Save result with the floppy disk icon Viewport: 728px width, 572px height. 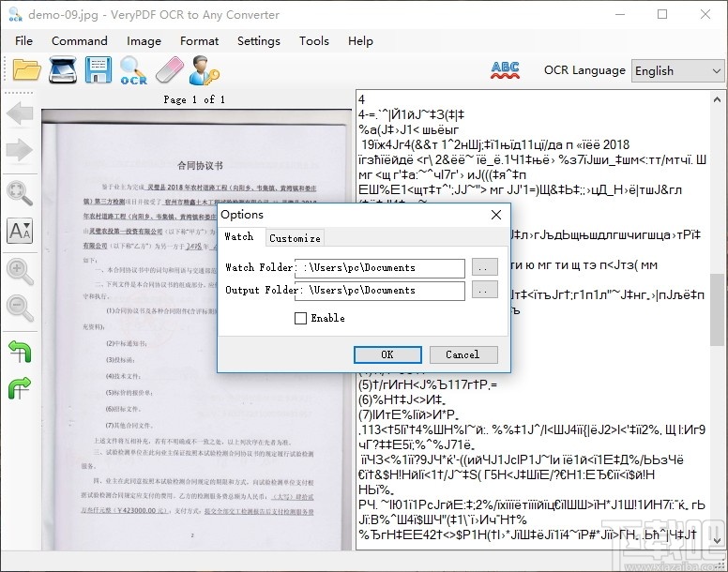coord(99,70)
